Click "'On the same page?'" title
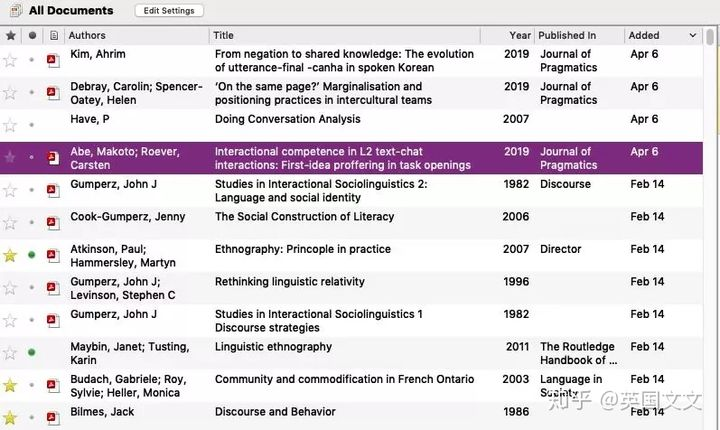The image size is (720, 430). (323, 93)
